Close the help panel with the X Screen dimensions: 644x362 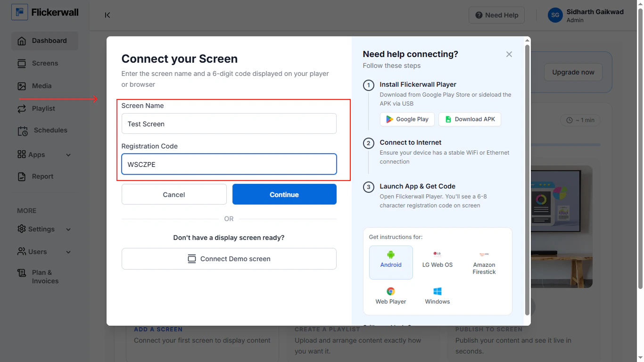coord(509,54)
